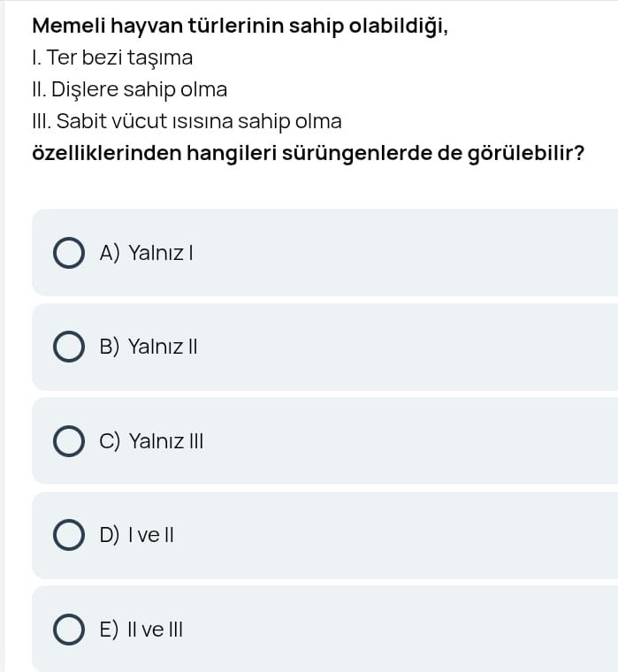Click statement 'I. Ter bezi taşıma'
The image size is (618, 672).
112,58
